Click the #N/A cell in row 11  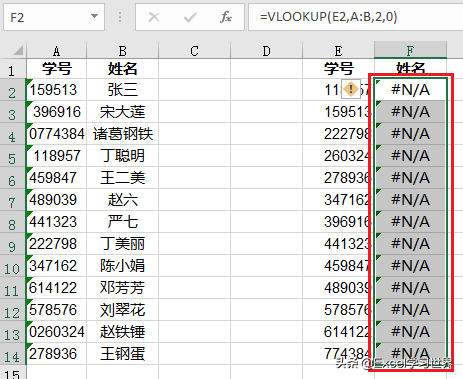click(410, 288)
